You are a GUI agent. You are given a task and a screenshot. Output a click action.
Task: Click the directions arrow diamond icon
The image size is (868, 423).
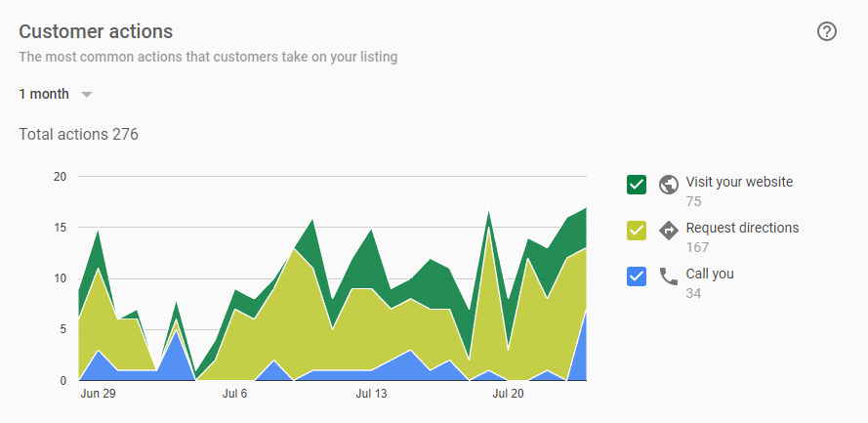tap(669, 230)
